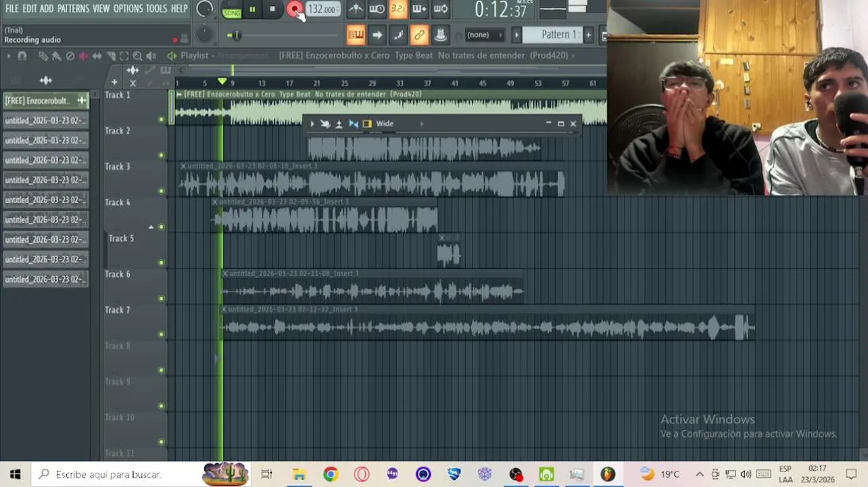Open Chrome from the taskbar
Screen dimensions: 868x487
click(x=330, y=475)
